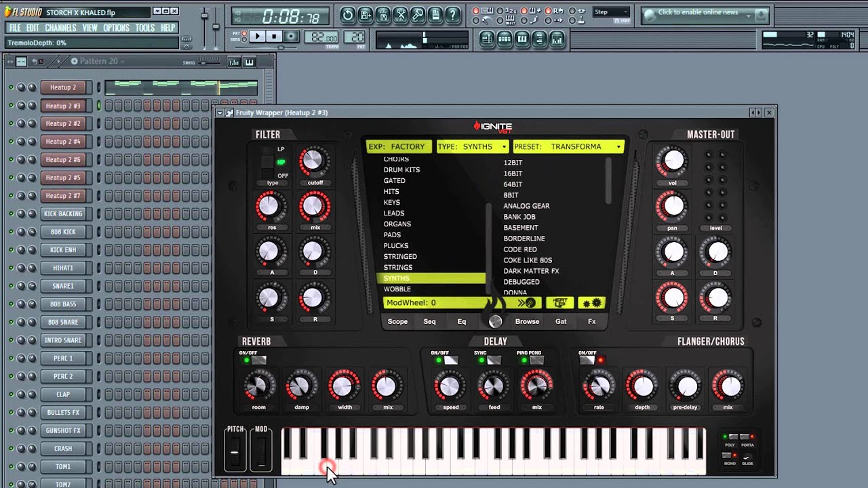The image size is (868, 488).
Task: Toggle typing keyboard to piano option
Action: point(475,11)
